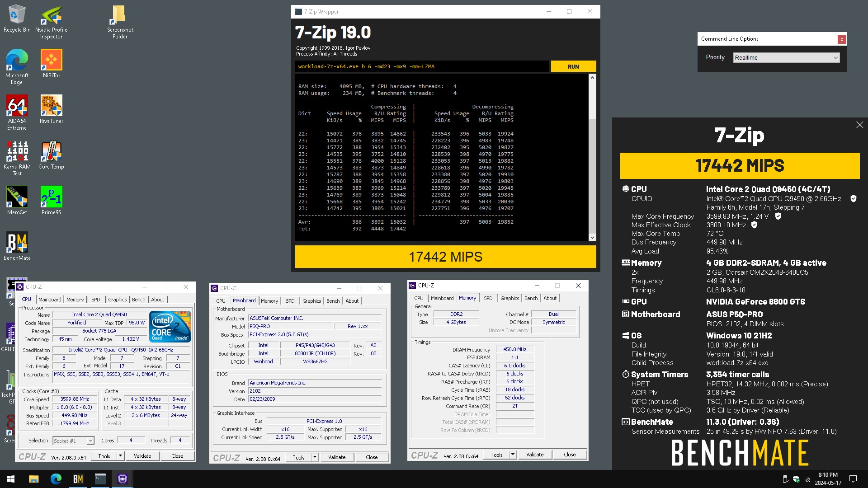The image size is (868, 488).
Task: Switch to 7-Zip Wrapper console taskbar icon
Action: coord(100,479)
